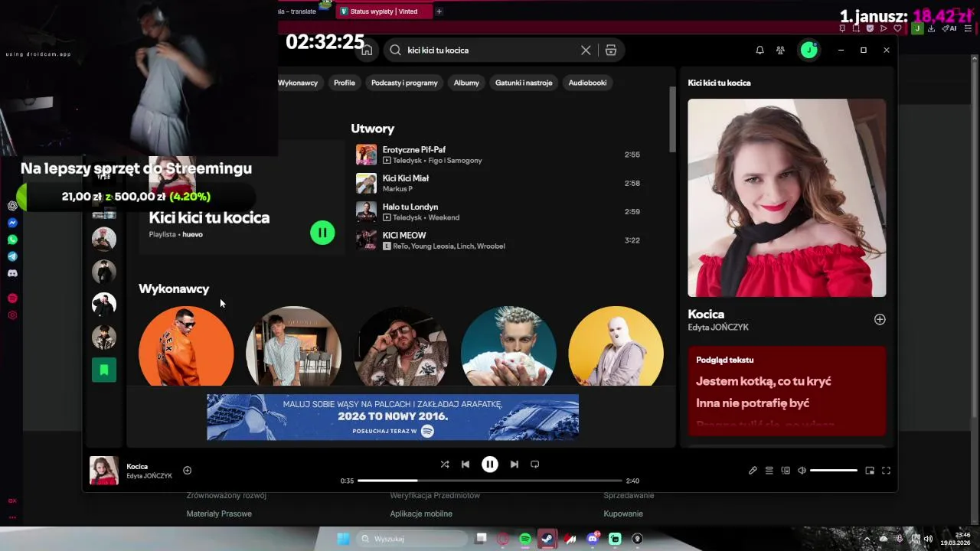
Task: Mute volume with speaker icon
Action: pos(802,471)
